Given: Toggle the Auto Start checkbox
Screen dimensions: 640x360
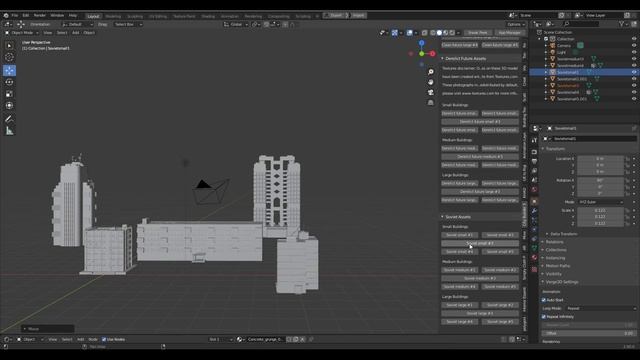Looking at the screenshot, I should click(x=544, y=300).
